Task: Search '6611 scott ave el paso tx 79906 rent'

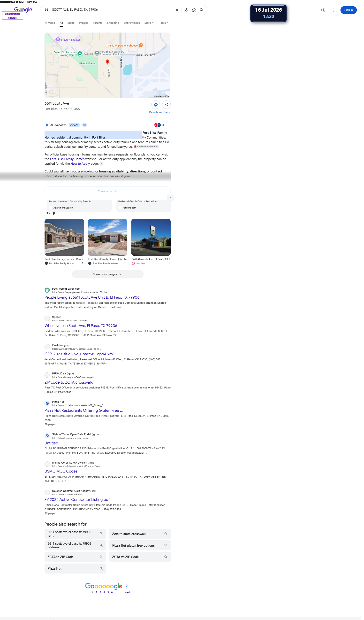Action: [x=76, y=538]
